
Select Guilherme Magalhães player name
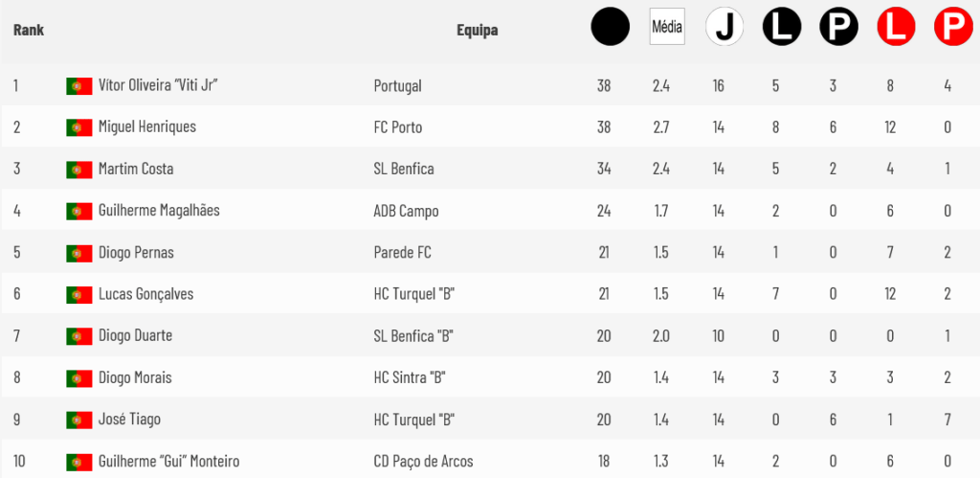point(160,211)
